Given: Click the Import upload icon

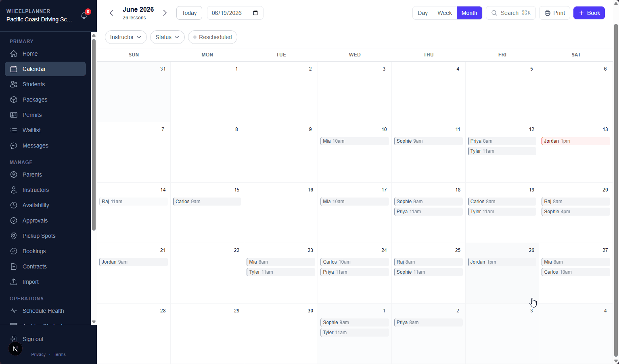Looking at the screenshot, I should 14,282.
